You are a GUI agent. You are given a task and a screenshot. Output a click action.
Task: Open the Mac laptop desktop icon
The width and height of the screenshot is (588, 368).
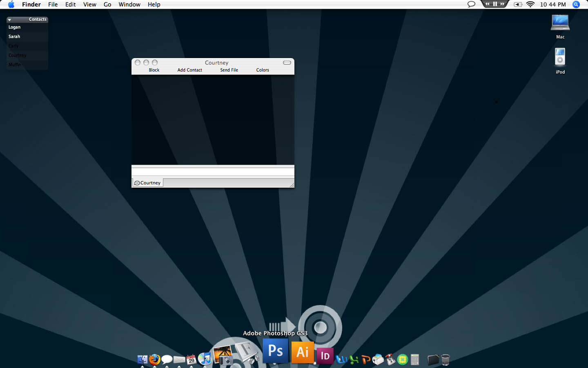(x=560, y=22)
